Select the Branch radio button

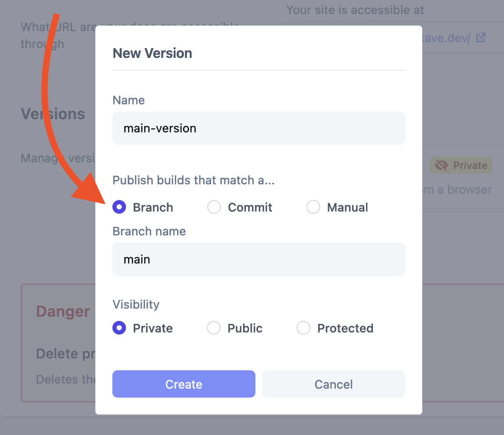click(119, 207)
